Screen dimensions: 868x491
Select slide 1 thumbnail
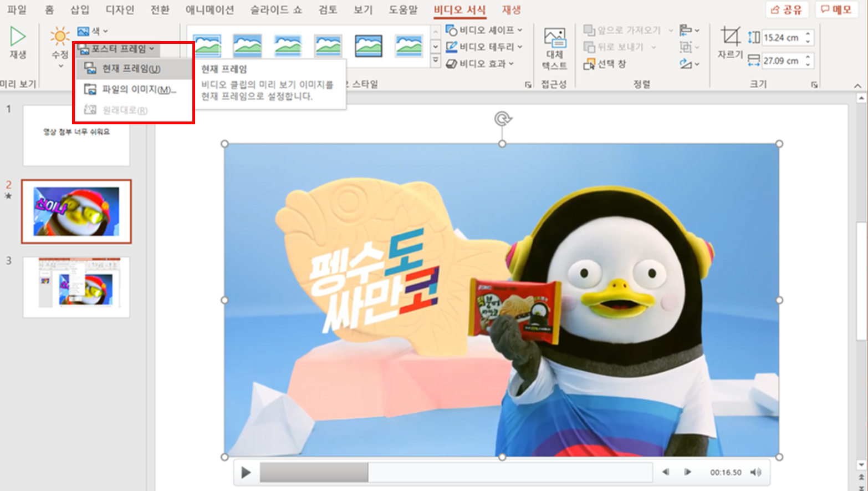point(76,135)
